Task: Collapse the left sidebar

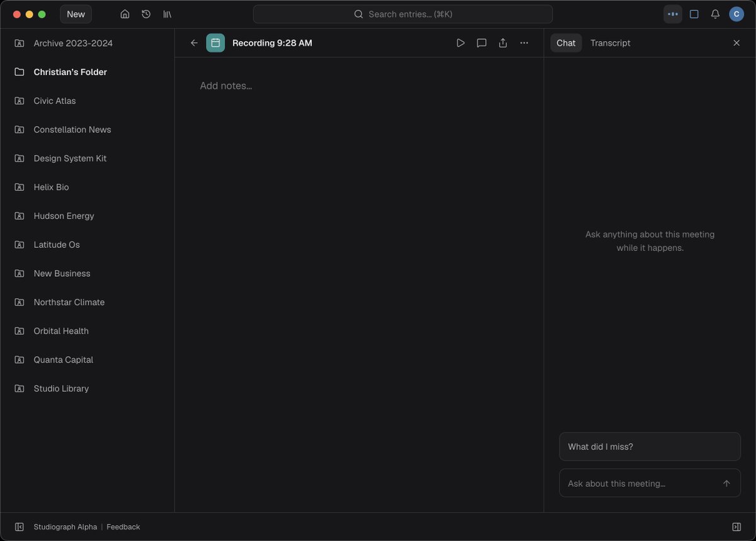Action: [20, 526]
